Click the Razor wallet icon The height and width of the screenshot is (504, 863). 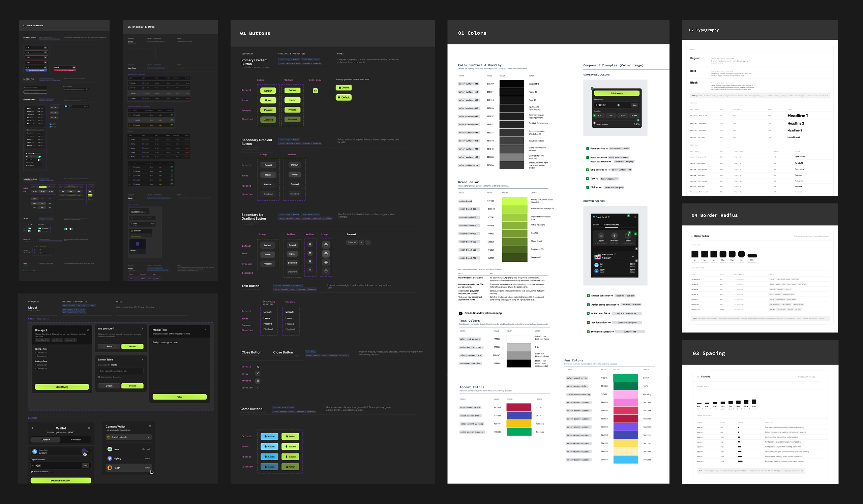[x=110, y=467]
